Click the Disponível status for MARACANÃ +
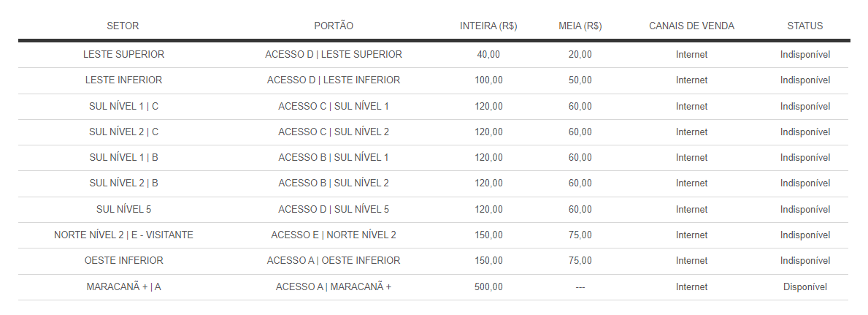This screenshot has height=315, width=868. [x=805, y=286]
